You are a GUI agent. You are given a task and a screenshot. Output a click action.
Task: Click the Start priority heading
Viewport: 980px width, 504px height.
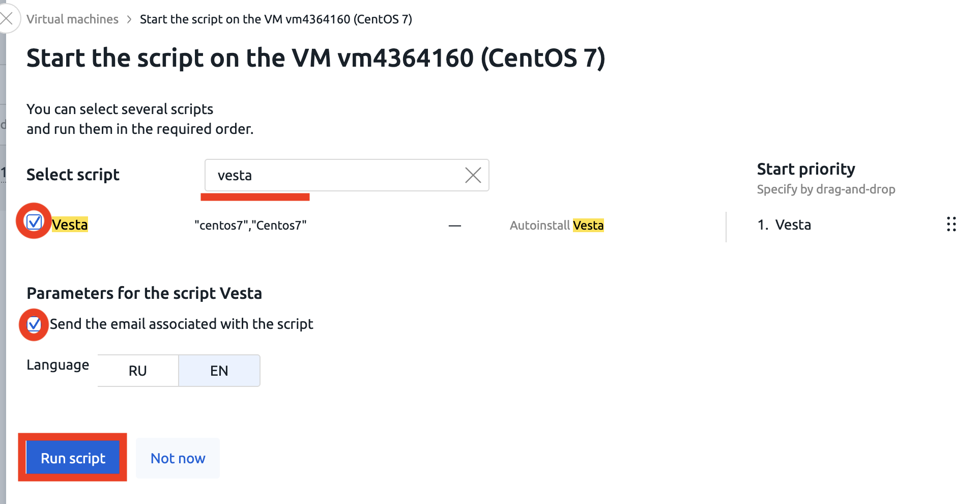click(806, 169)
